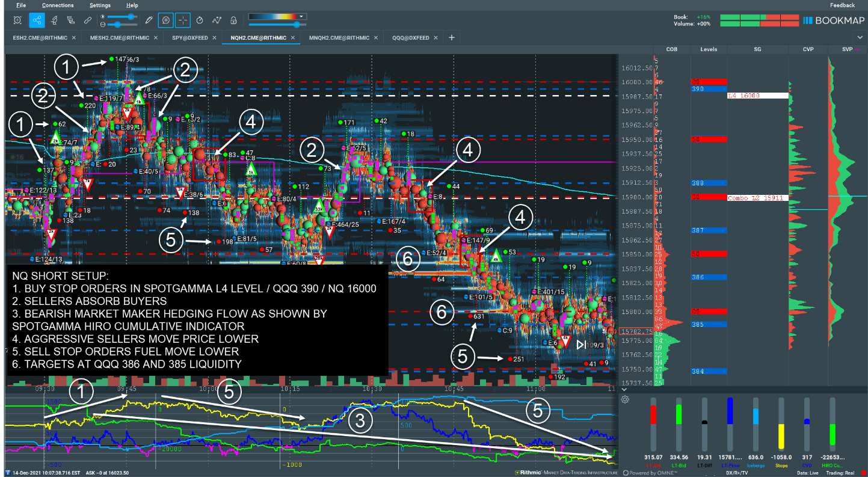868x477 pixels.
Task: Click the stopwatch timer icon
Action: pyautogui.click(x=200, y=20)
